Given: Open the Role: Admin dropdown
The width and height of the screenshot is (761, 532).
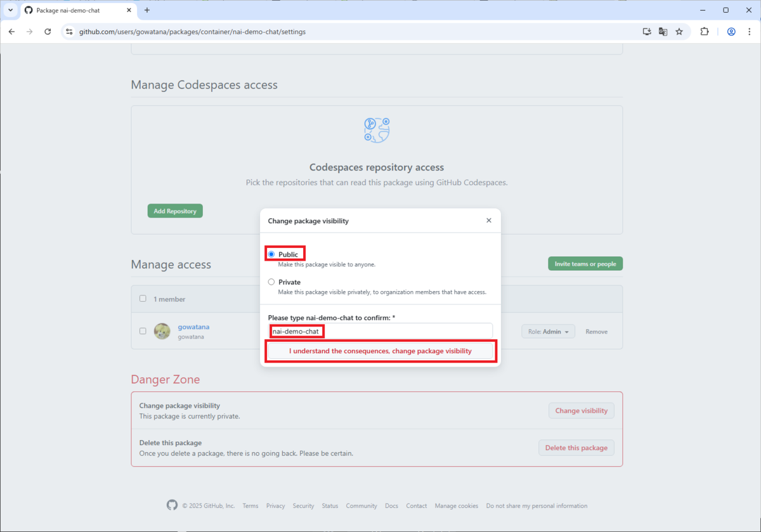Looking at the screenshot, I should point(548,332).
